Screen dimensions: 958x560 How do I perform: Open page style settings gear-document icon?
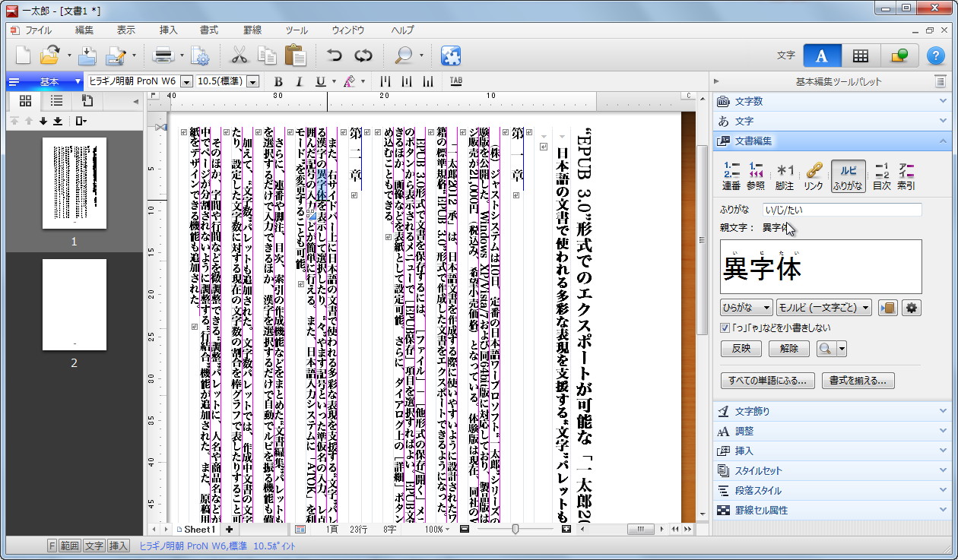pos(200,55)
